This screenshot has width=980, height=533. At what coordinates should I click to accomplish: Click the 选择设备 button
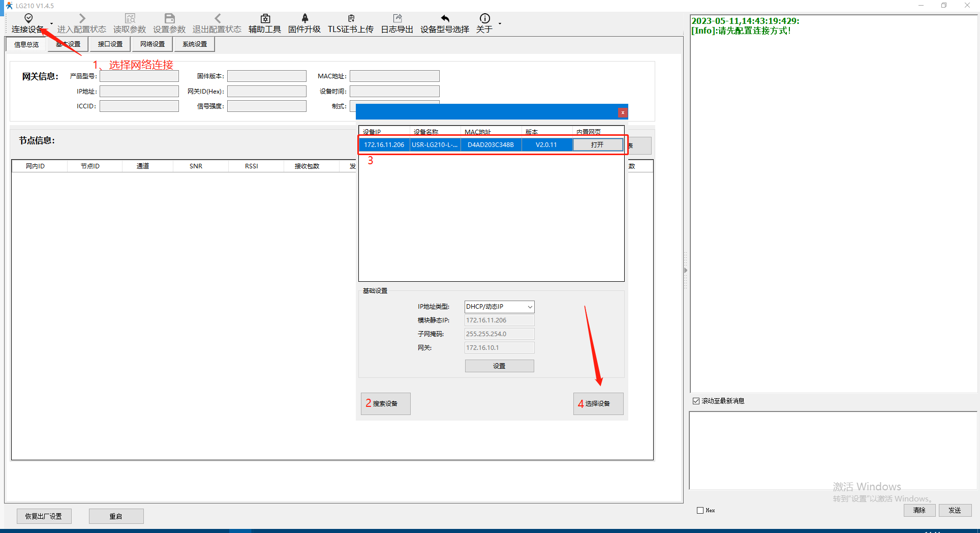tap(598, 404)
